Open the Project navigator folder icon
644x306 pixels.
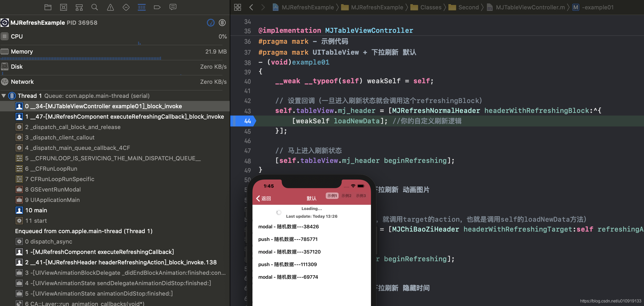click(48, 7)
